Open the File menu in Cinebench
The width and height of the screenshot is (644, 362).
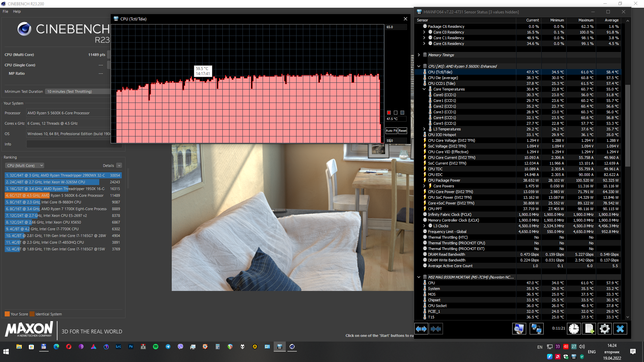coord(5,11)
